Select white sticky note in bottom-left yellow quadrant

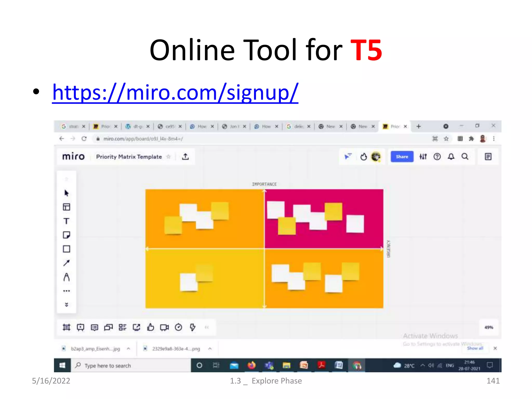click(188, 282)
